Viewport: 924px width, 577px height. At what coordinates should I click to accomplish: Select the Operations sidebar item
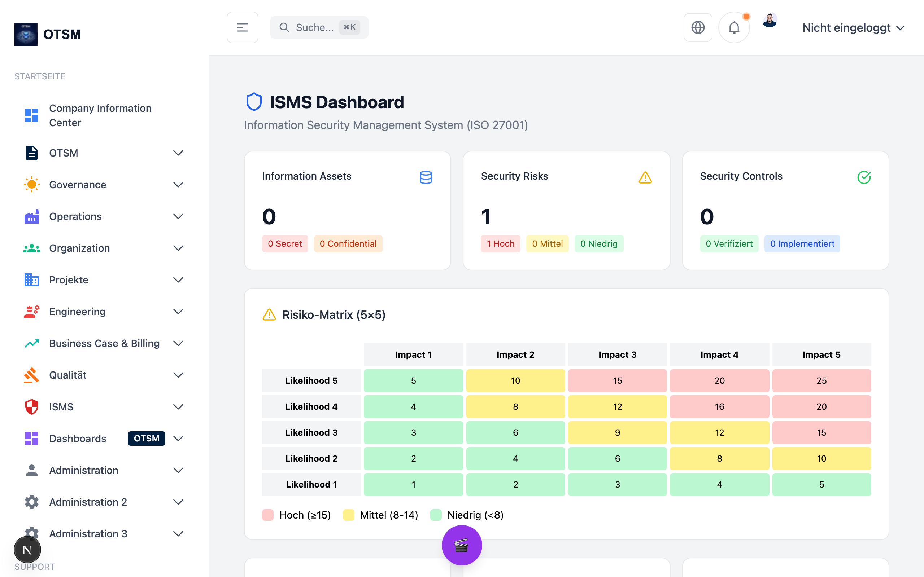[75, 216]
